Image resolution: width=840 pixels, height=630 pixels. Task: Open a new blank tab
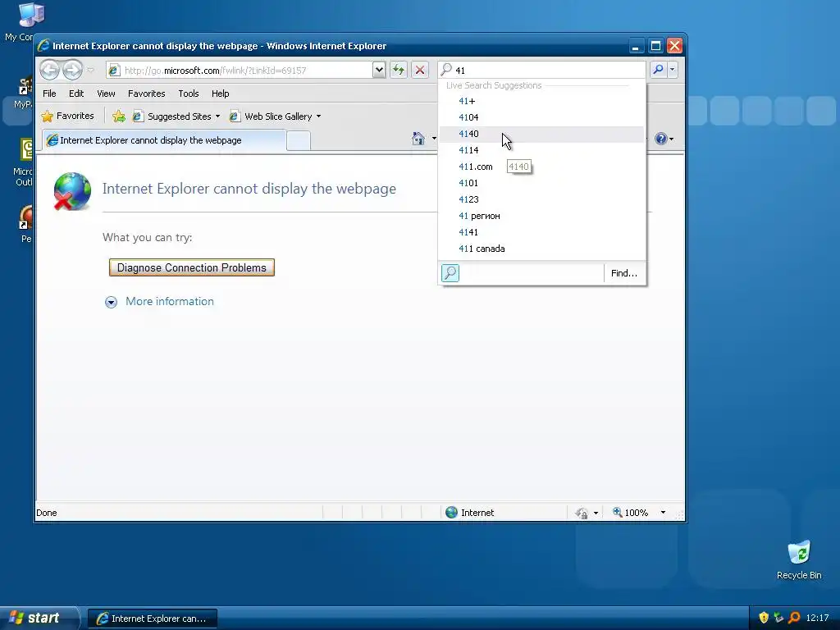tap(299, 141)
